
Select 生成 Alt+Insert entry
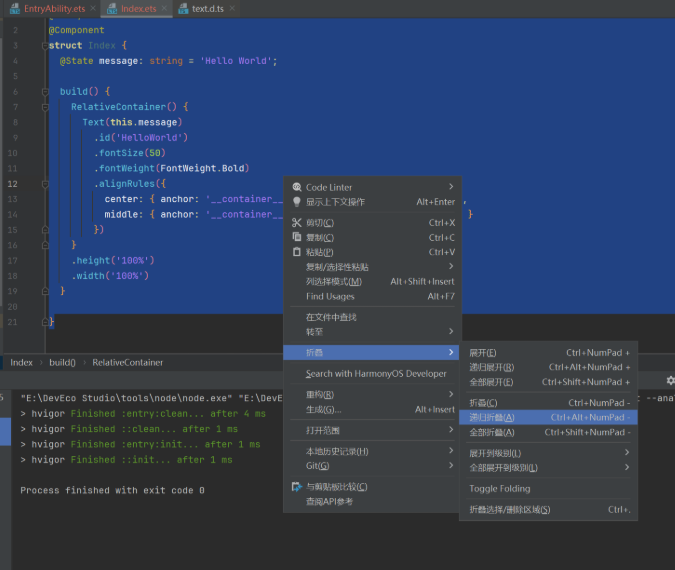click(x=373, y=409)
